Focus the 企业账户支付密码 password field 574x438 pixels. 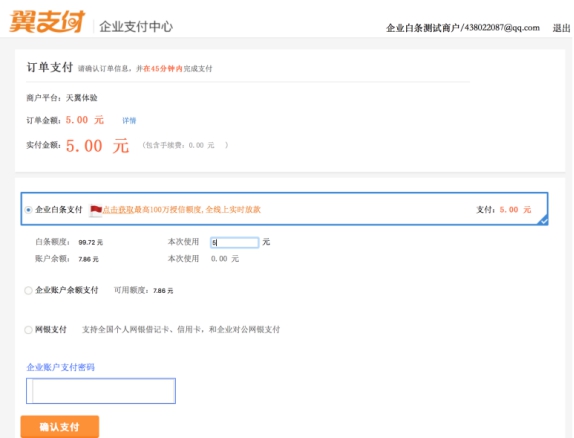point(101,391)
